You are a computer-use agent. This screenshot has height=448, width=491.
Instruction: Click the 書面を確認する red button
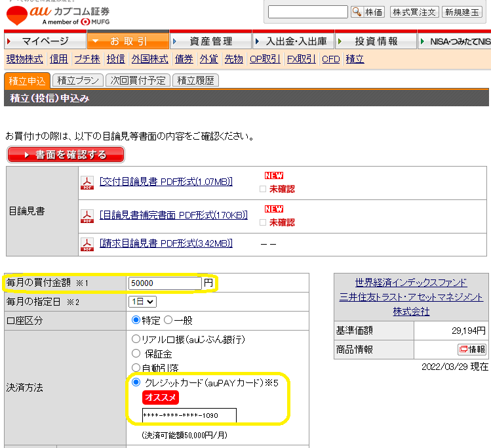pos(66,154)
